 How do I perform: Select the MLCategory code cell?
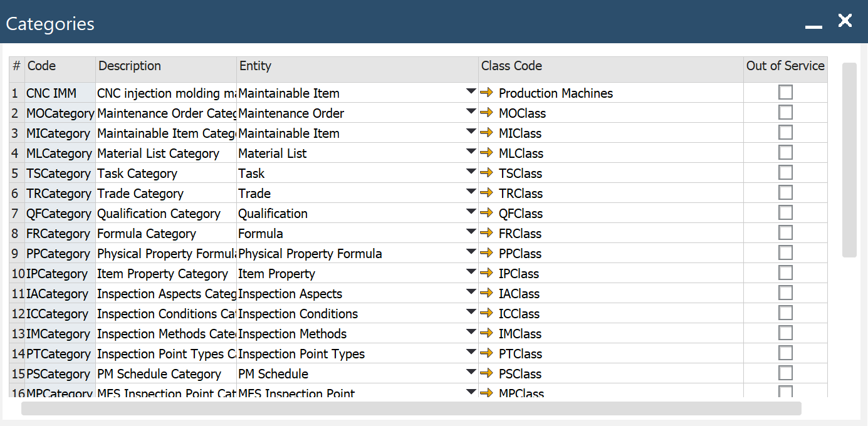tap(60, 153)
